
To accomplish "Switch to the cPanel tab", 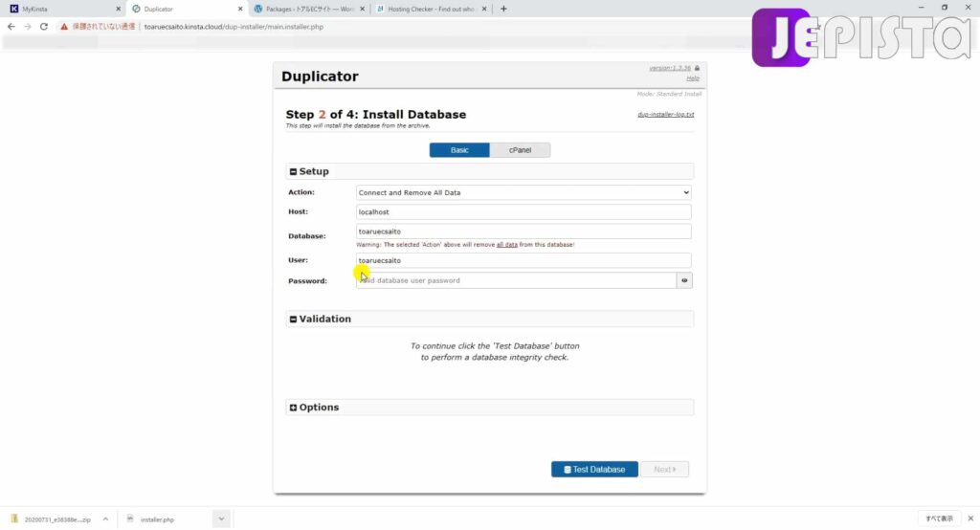I will pos(520,150).
